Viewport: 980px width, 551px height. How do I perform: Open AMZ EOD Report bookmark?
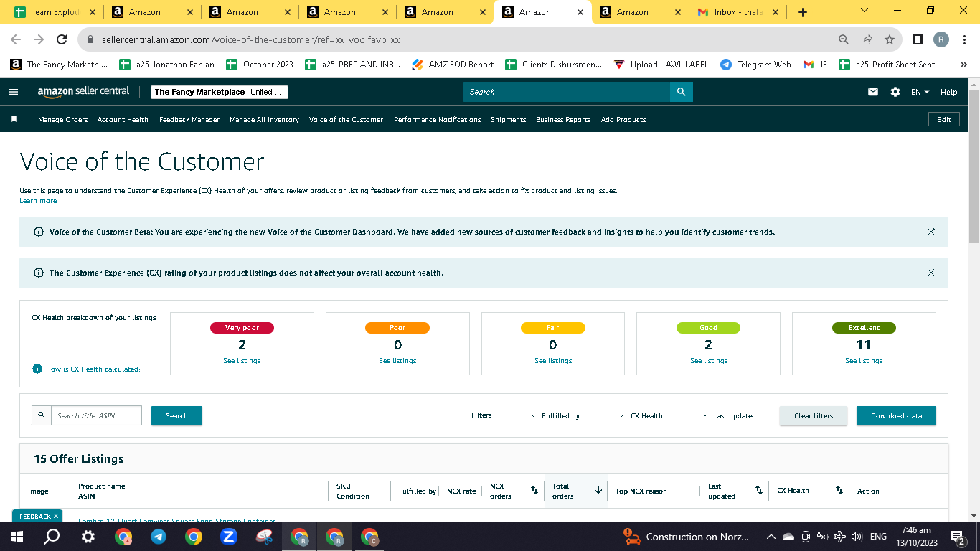pos(453,65)
